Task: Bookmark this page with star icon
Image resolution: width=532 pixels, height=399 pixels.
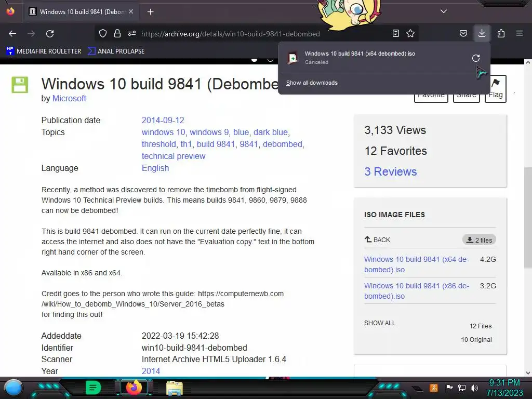Action: (x=410, y=33)
